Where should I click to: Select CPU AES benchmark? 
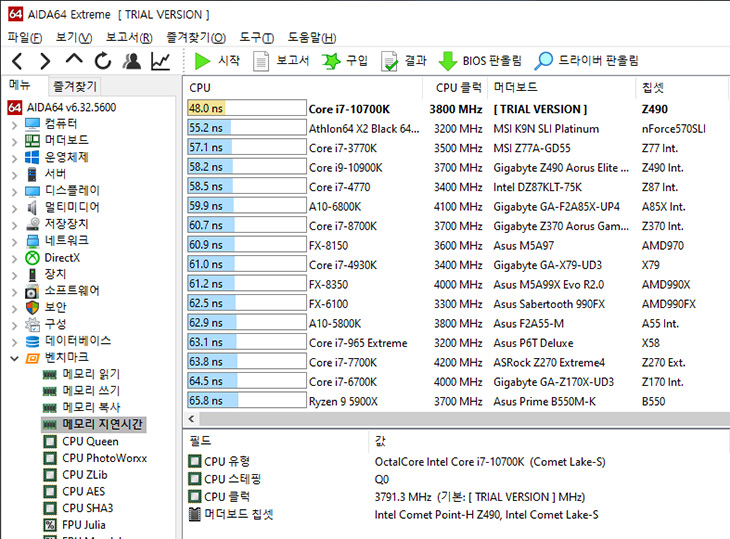(83, 492)
